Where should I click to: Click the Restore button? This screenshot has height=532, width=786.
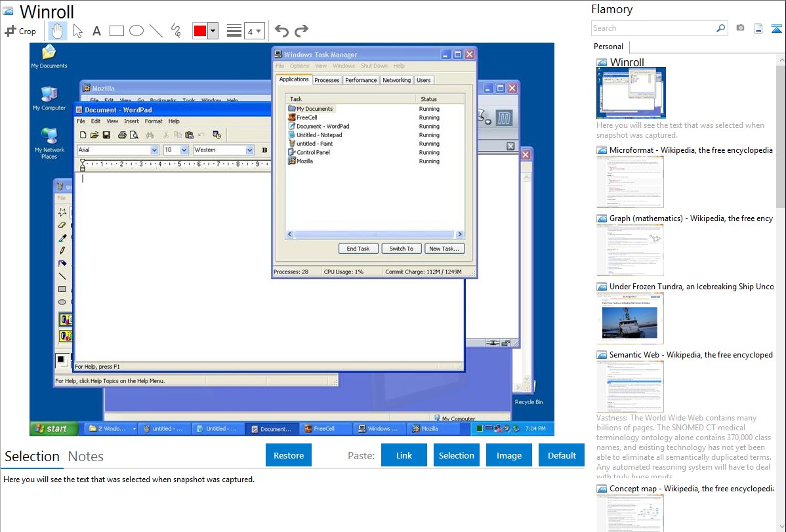click(289, 455)
